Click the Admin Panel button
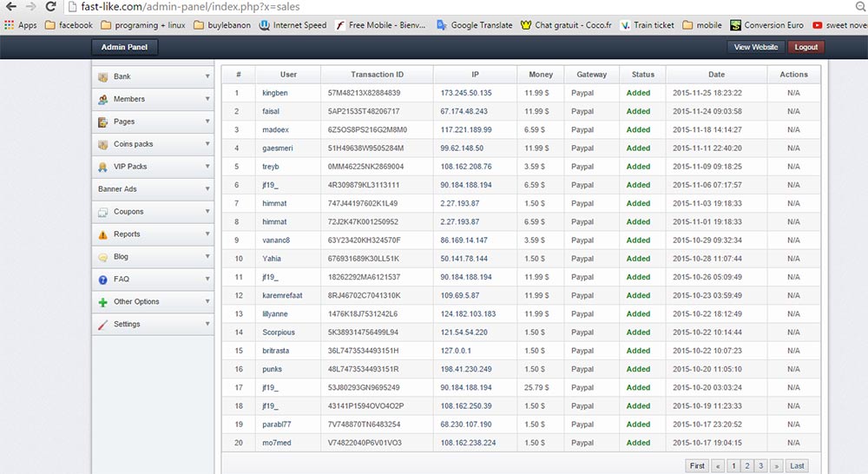 tap(124, 47)
